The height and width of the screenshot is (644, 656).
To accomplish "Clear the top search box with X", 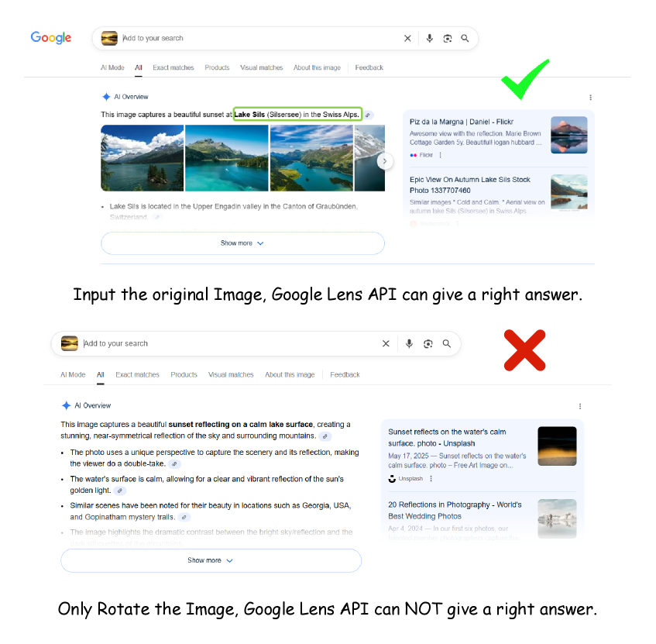I will tap(407, 39).
